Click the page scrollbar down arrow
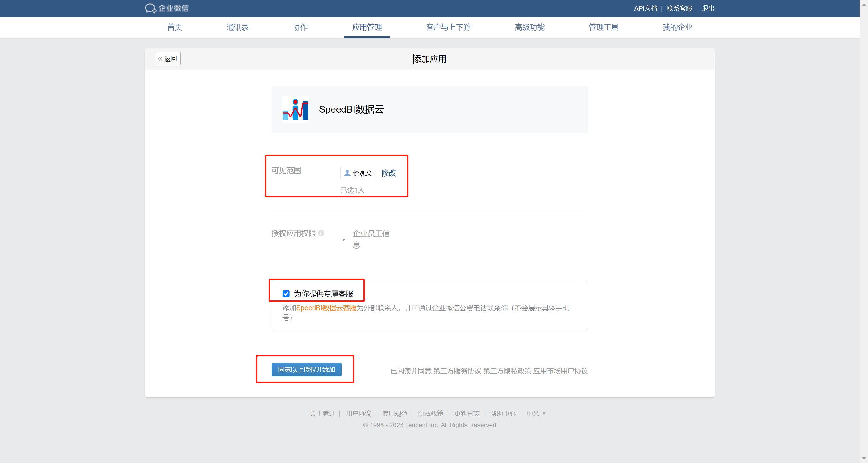The height and width of the screenshot is (463, 868). [x=863, y=458]
